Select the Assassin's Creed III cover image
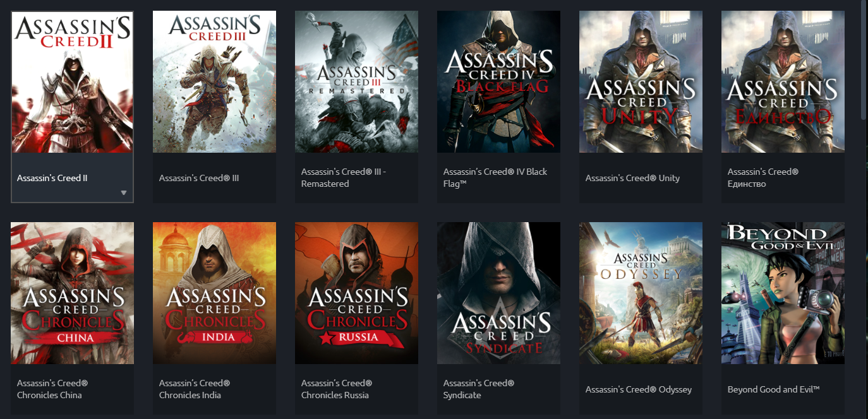Viewport: 868px width, 419px height. point(214,82)
